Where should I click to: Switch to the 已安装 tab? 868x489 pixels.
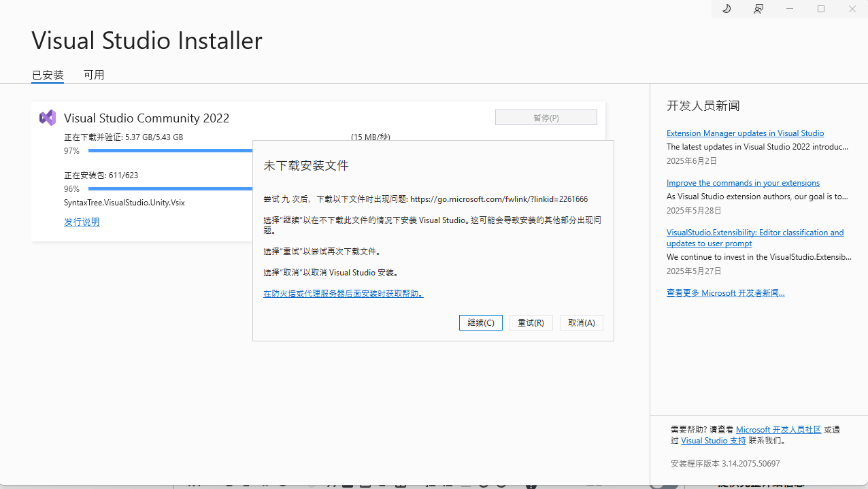point(48,75)
